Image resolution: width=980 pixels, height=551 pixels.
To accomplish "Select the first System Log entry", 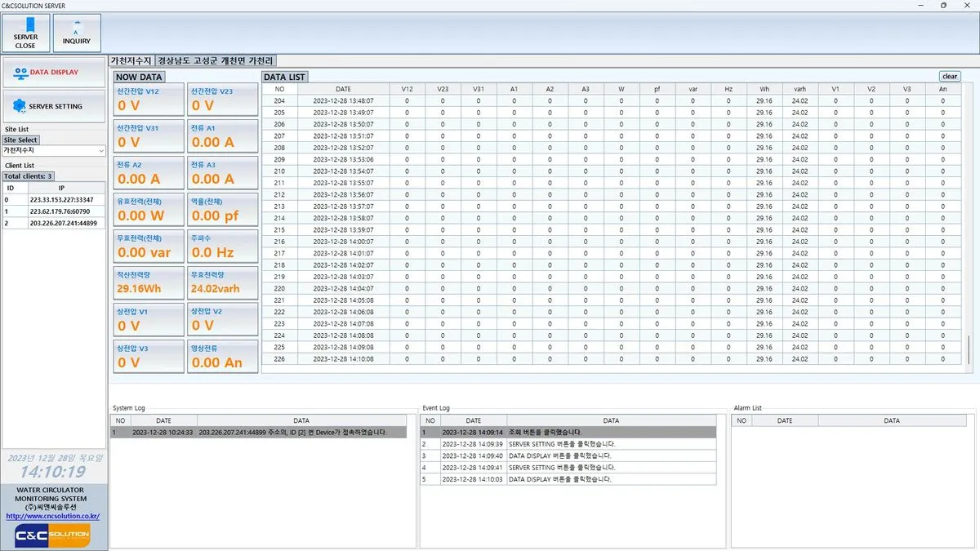I will (x=258, y=433).
